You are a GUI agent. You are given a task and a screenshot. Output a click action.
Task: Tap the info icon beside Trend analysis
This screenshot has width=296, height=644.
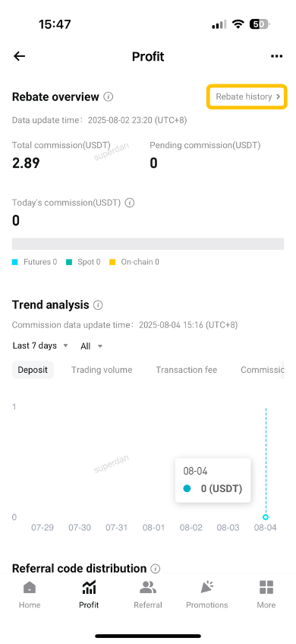click(x=98, y=305)
